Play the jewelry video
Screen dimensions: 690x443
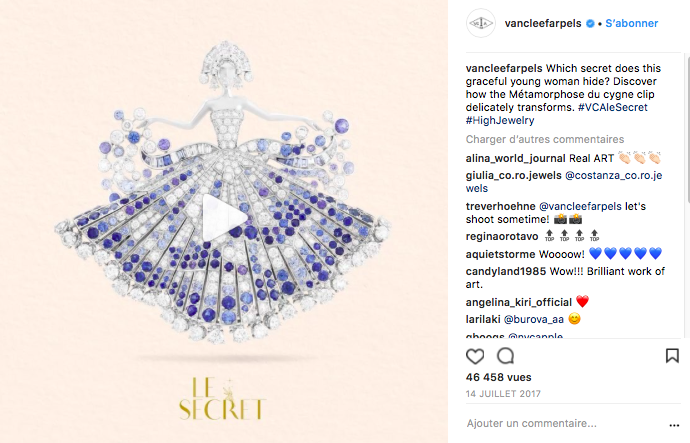[x=224, y=217]
